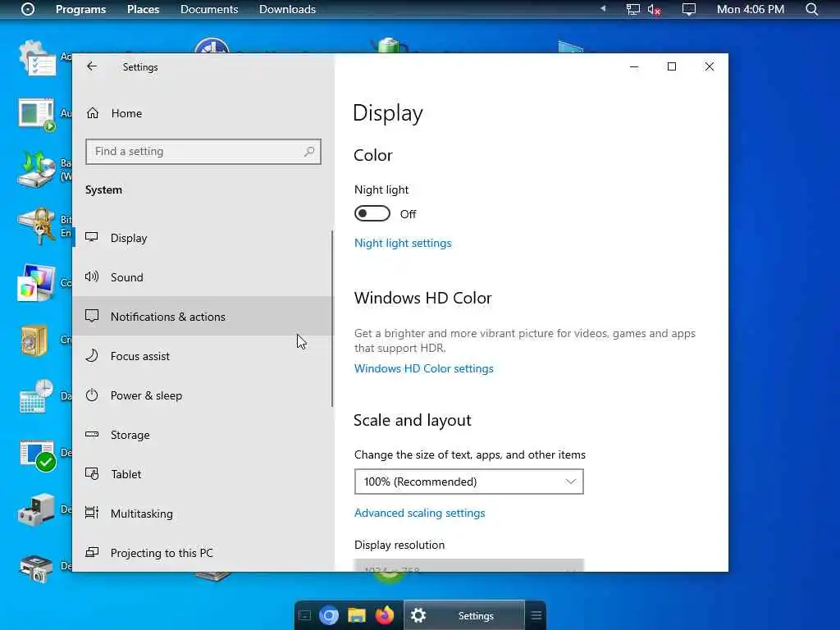This screenshot has width=840, height=630.
Task: Open the Downloads menu in top panel
Action: [x=287, y=9]
